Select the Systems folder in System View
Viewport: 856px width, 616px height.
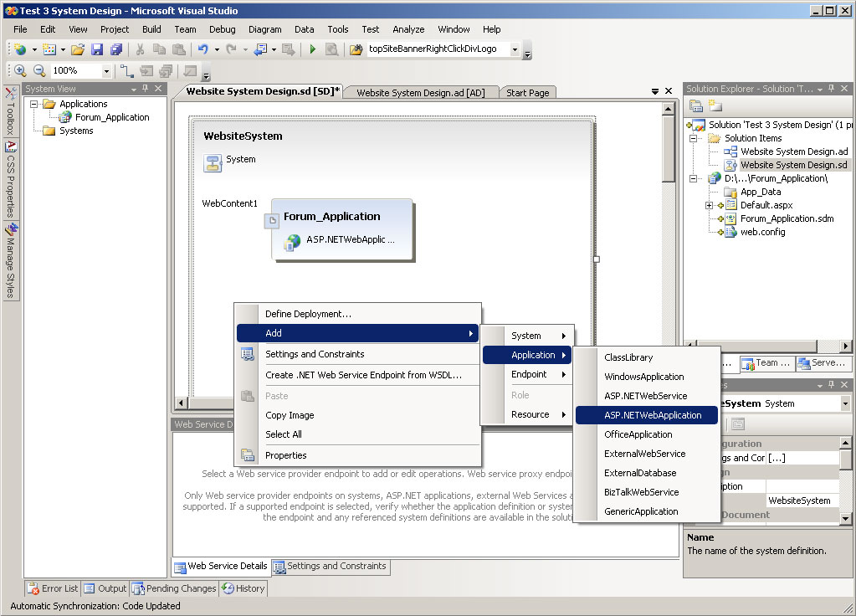coord(76,131)
